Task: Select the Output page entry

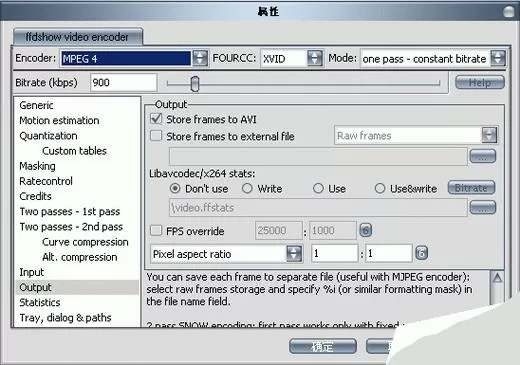Action: pyautogui.click(x=77, y=287)
